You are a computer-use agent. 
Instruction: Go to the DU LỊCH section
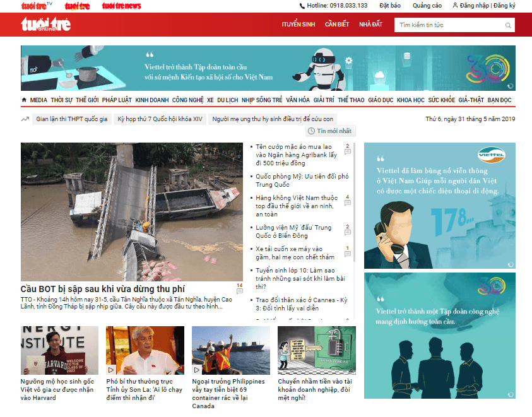(x=228, y=100)
